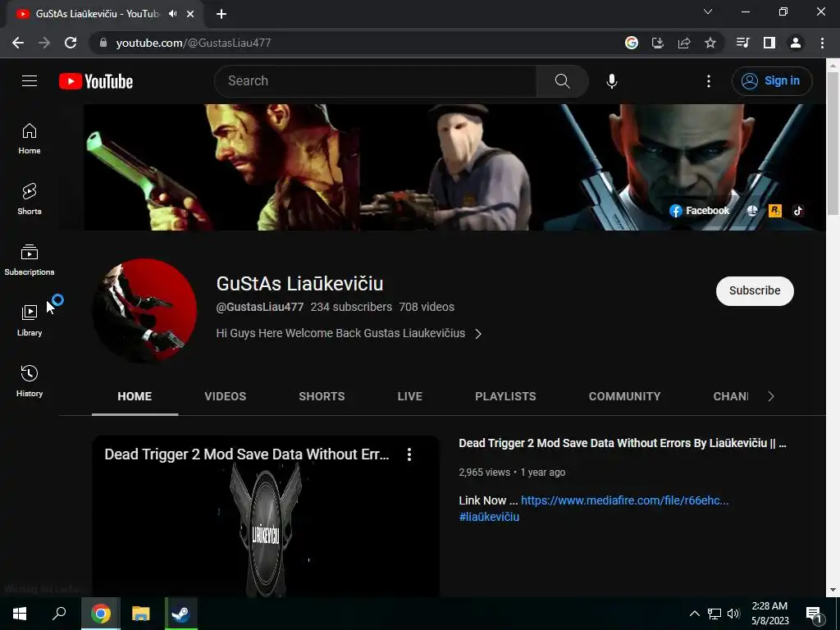This screenshot has width=840, height=630.
Task: Open the Facebook link on the banner
Action: click(699, 211)
